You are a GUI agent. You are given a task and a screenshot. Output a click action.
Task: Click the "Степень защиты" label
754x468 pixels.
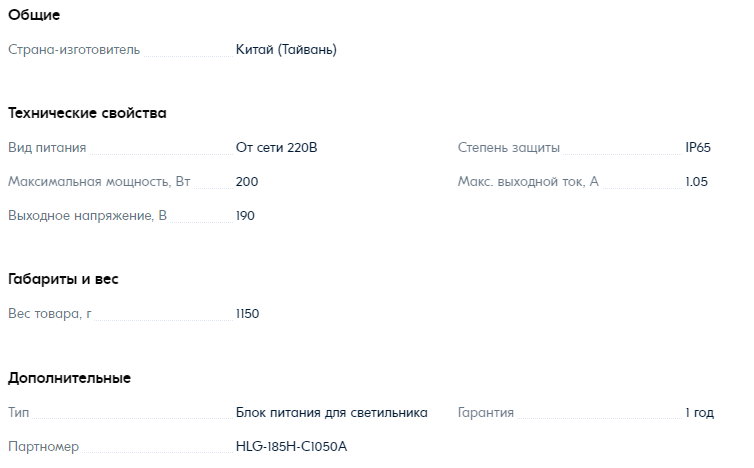point(509,148)
